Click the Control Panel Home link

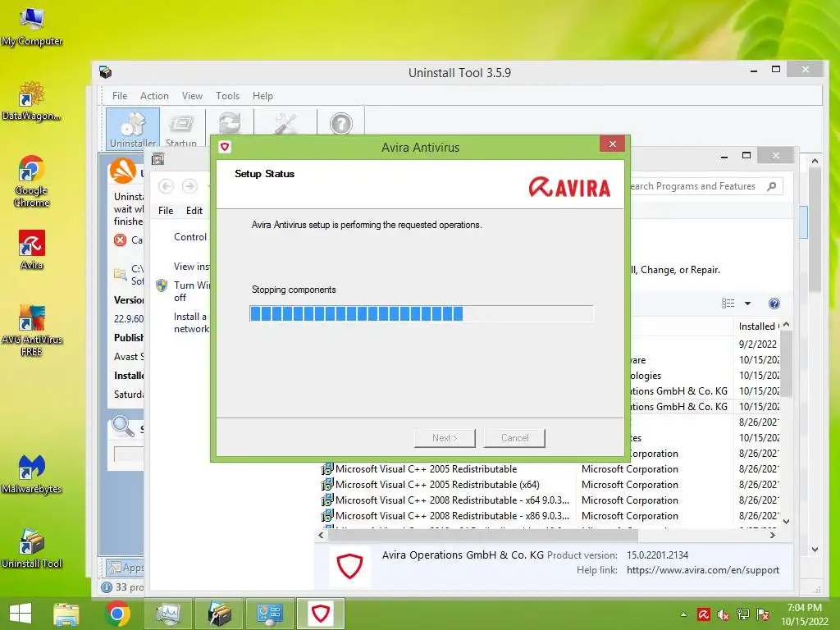[x=190, y=237]
